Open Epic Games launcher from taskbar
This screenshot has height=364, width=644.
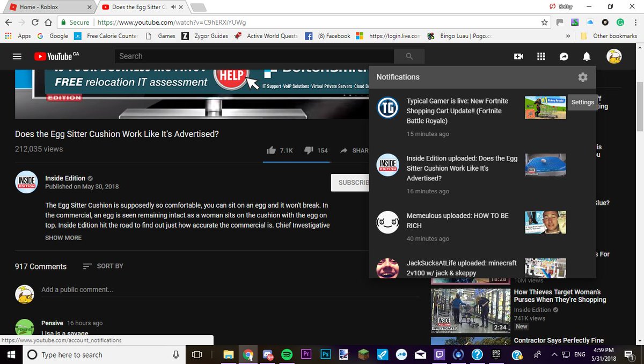[x=496, y=354]
